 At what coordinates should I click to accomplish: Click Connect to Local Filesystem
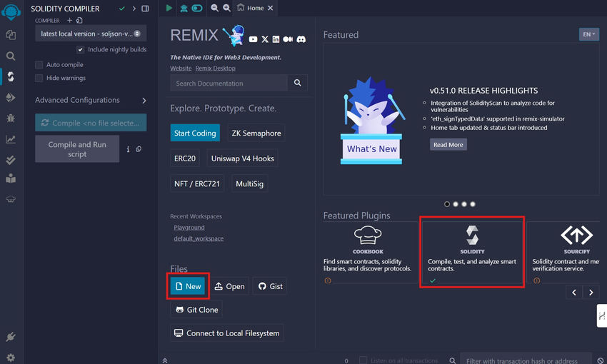(227, 333)
